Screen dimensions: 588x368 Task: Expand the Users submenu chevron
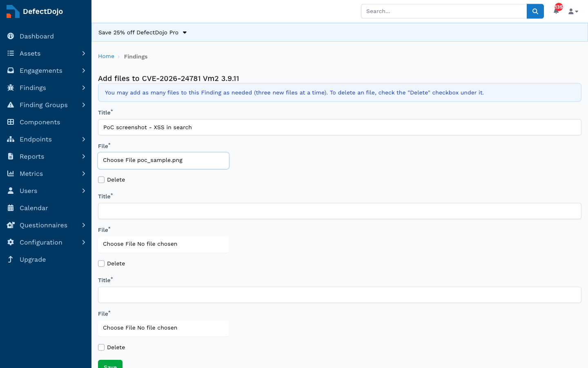pos(83,191)
